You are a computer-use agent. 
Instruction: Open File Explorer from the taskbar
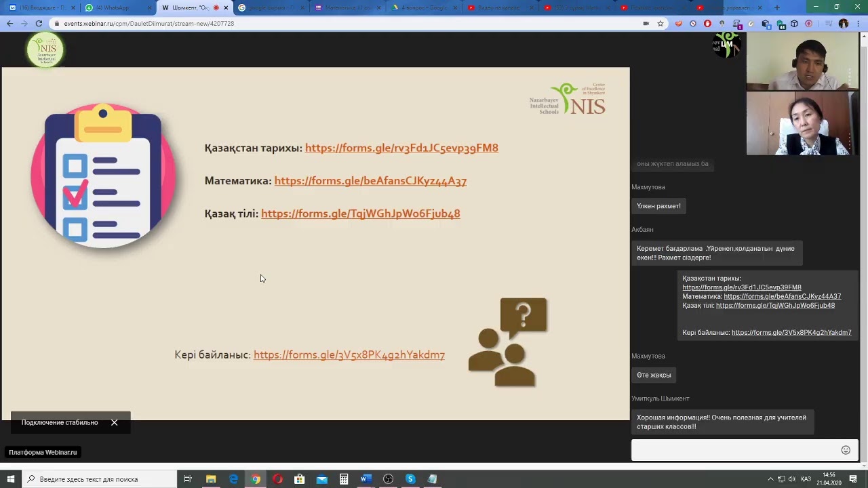click(211, 479)
